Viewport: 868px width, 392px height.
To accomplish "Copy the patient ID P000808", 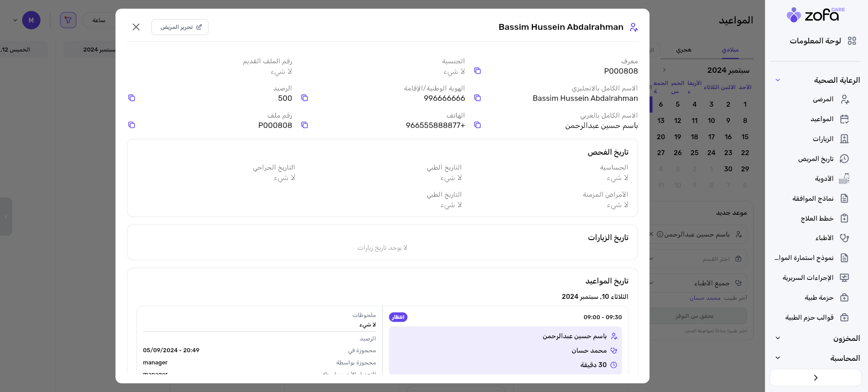I will tap(477, 71).
